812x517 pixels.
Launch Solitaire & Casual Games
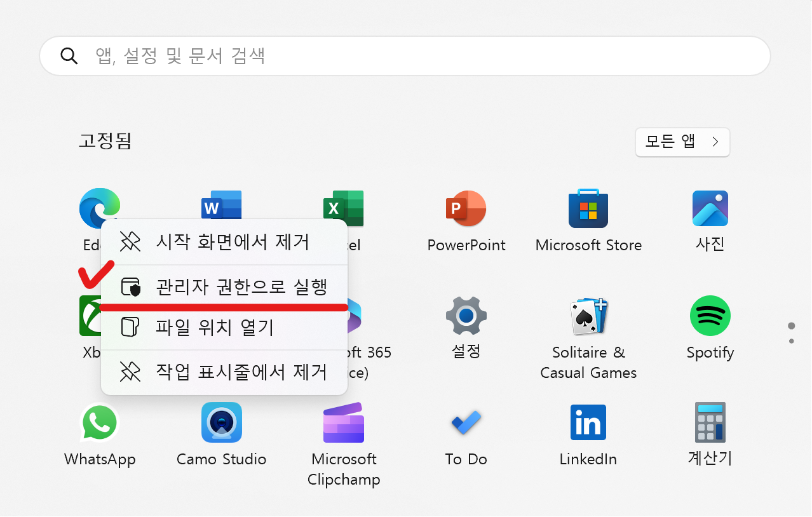coord(588,316)
